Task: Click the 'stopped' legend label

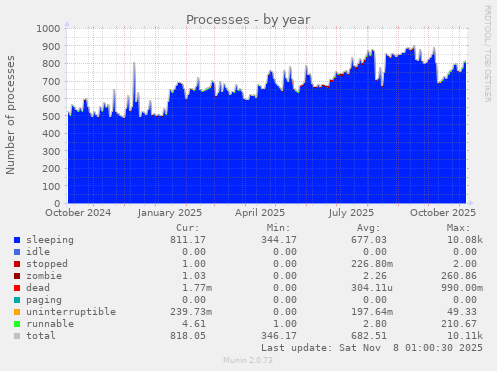Action: pos(47,264)
